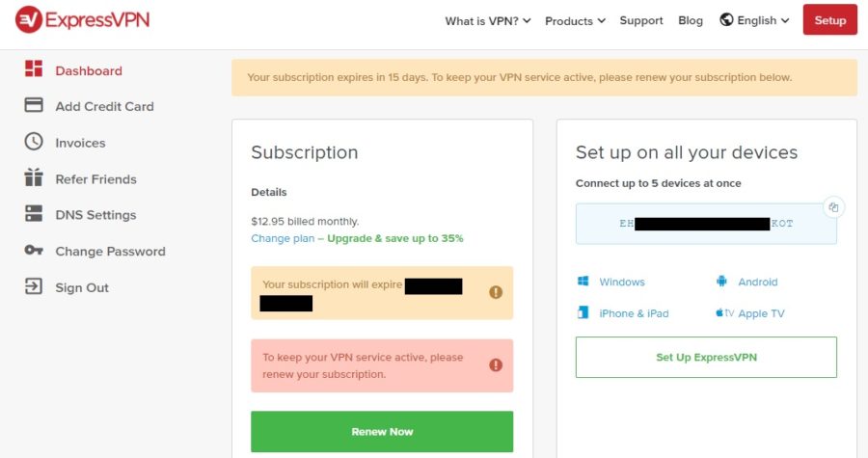Image resolution: width=868 pixels, height=458 pixels.
Task: Click the Add Credit Card icon
Action: click(x=34, y=105)
